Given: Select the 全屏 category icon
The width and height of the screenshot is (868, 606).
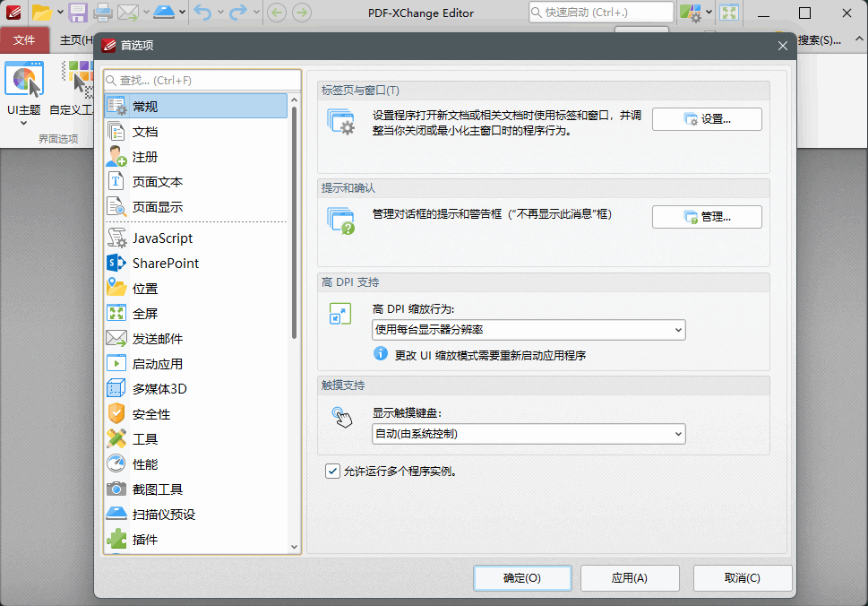Looking at the screenshot, I should coord(116,313).
